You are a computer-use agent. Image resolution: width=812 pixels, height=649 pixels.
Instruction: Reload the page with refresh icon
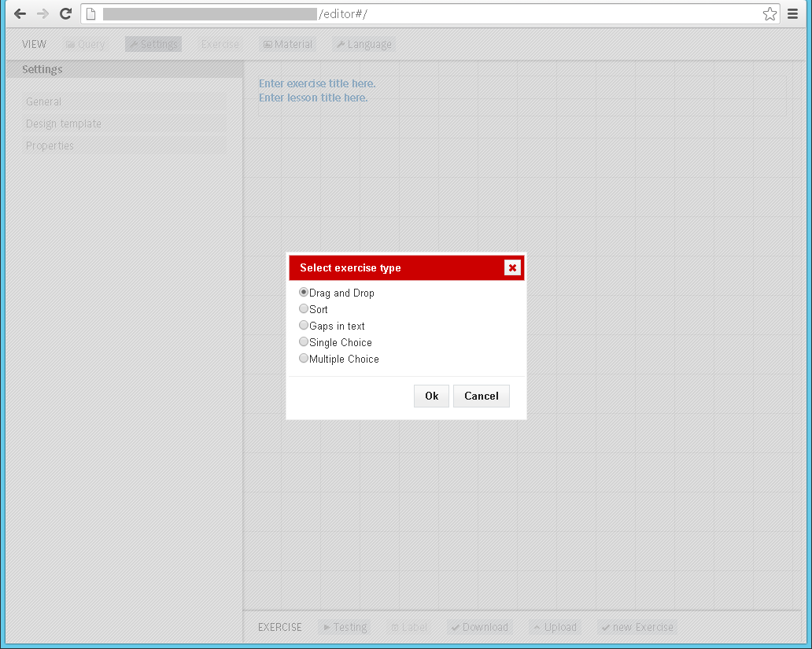click(65, 14)
